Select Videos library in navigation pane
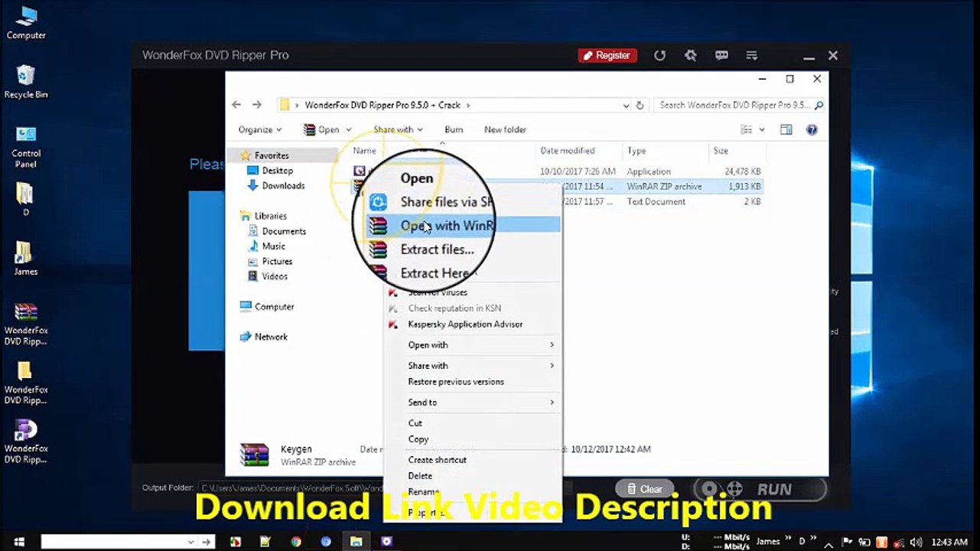The width and height of the screenshot is (980, 551). pos(275,277)
